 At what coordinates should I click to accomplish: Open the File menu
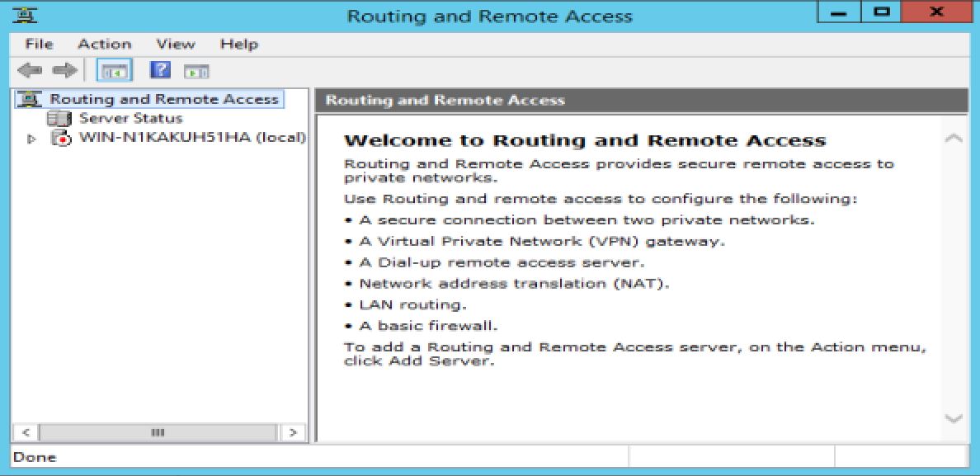click(x=39, y=45)
